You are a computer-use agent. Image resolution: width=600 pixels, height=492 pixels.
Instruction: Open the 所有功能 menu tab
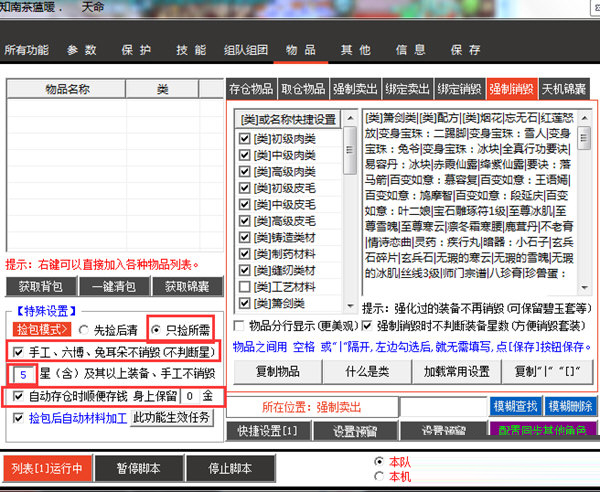click(27, 50)
